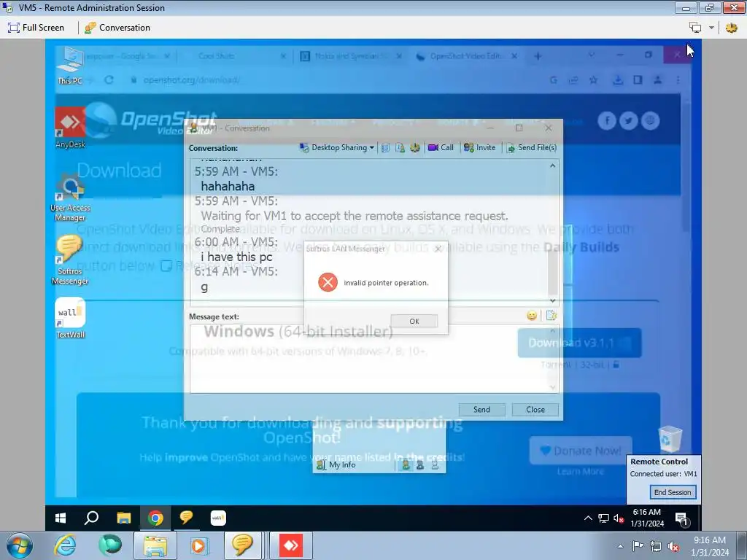Show hidden icons in host tray
This screenshot has width=747, height=560.
pyautogui.click(x=620, y=547)
